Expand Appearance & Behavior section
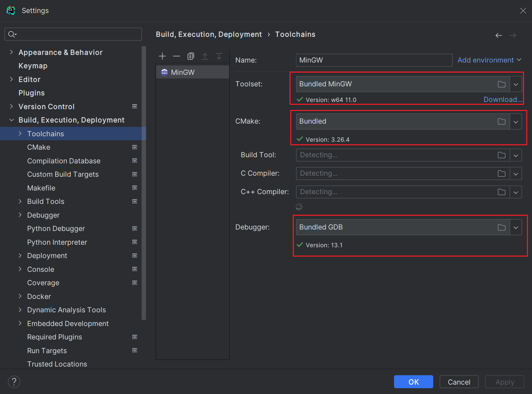Image resolution: width=532 pixels, height=394 pixels. click(x=12, y=52)
